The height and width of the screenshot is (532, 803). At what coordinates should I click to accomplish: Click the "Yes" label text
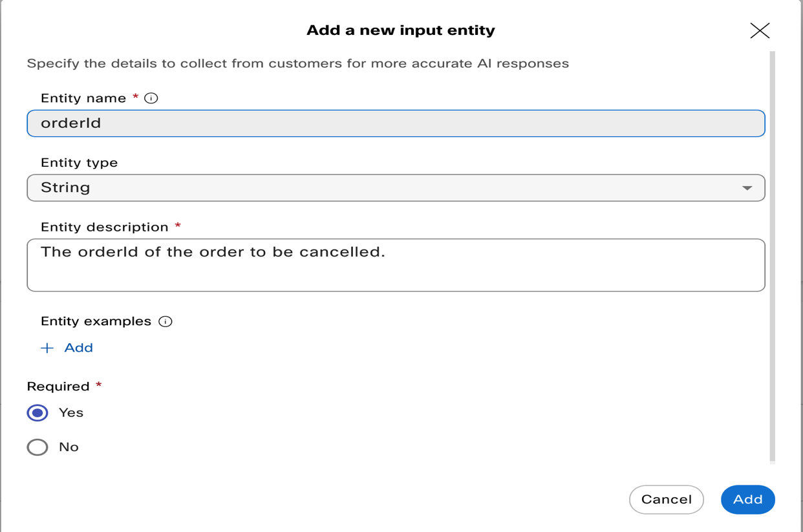(x=71, y=413)
